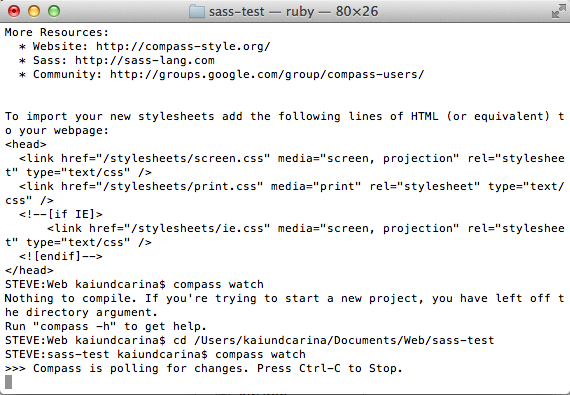570x395 pixels.
Task: Click the 'Run "compass -h"' help line
Action: [106, 326]
